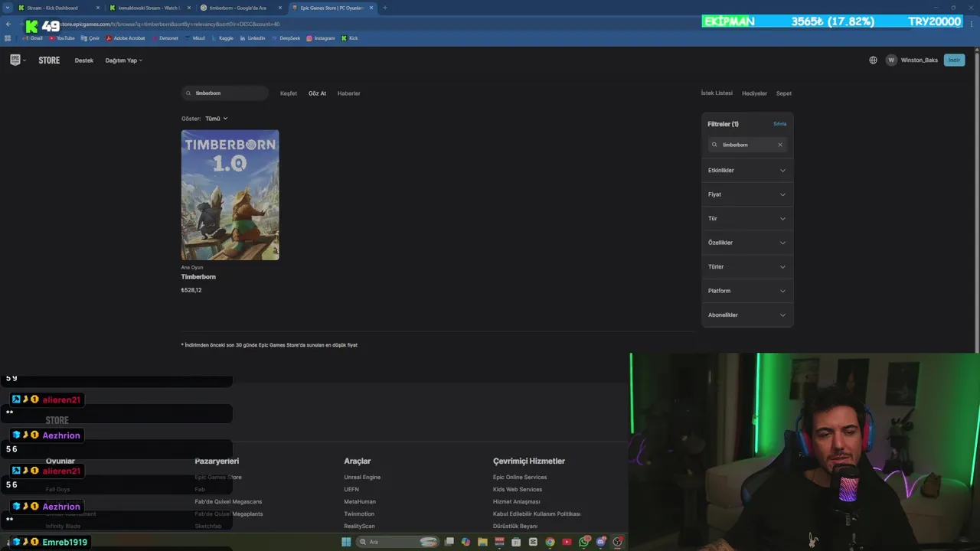Viewport: 980px width, 551px height.
Task: Select the Epic Games Store tab
Action: (x=332, y=8)
